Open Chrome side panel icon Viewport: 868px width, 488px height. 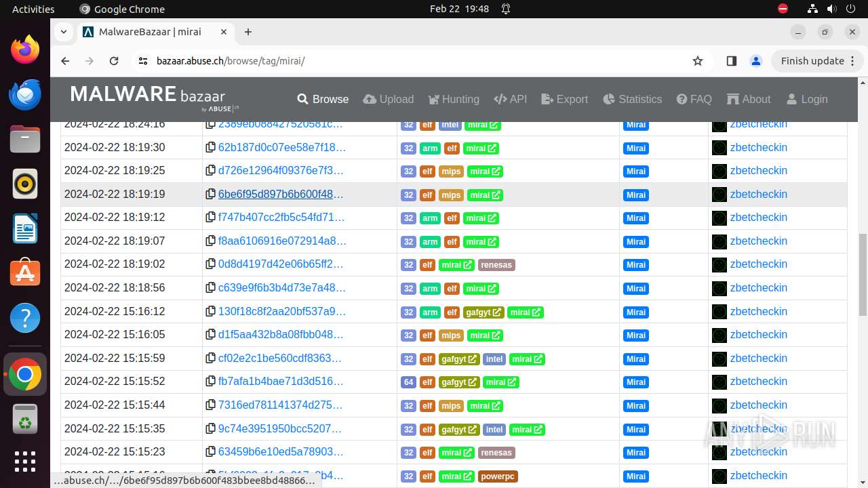731,61
